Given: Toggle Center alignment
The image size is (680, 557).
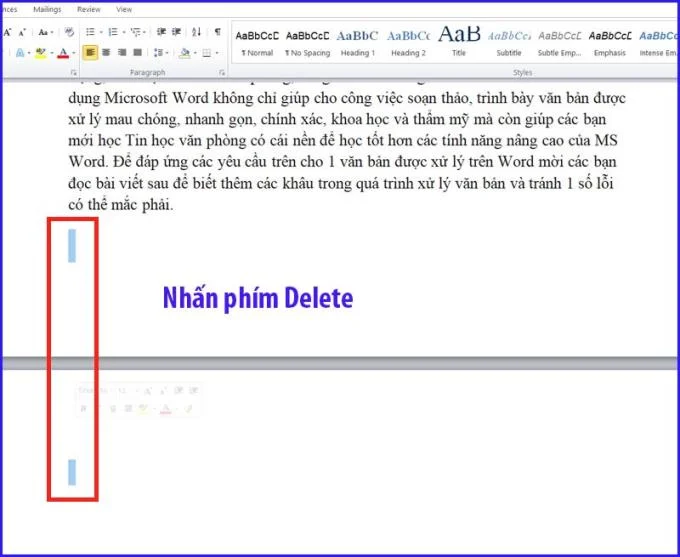Looking at the screenshot, I should click(x=106, y=53).
